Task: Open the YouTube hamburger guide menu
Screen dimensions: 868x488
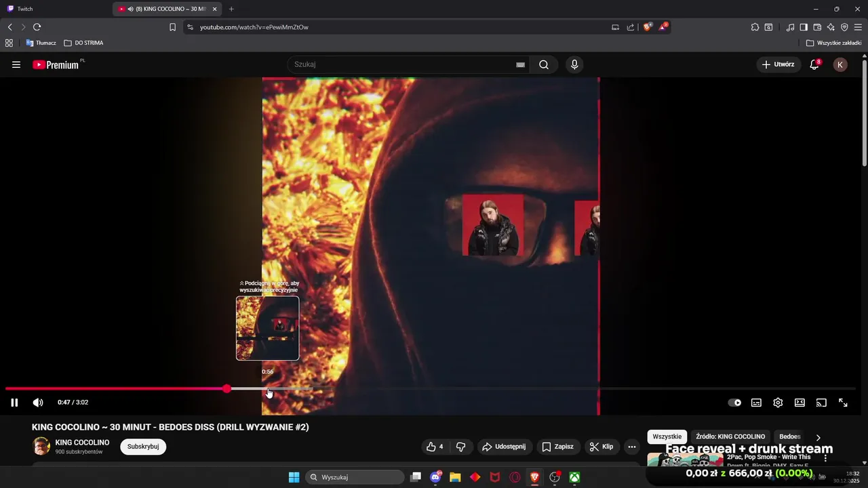Action: [x=16, y=65]
